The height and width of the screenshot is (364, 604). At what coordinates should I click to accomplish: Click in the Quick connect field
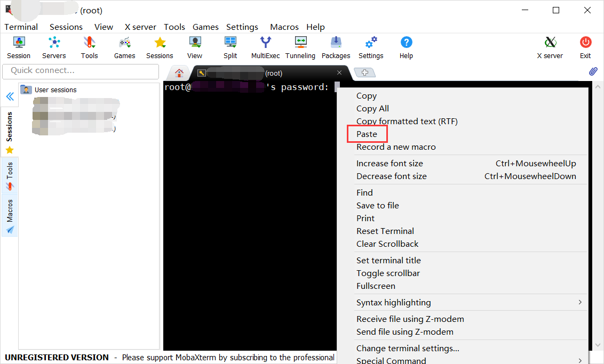(x=81, y=71)
